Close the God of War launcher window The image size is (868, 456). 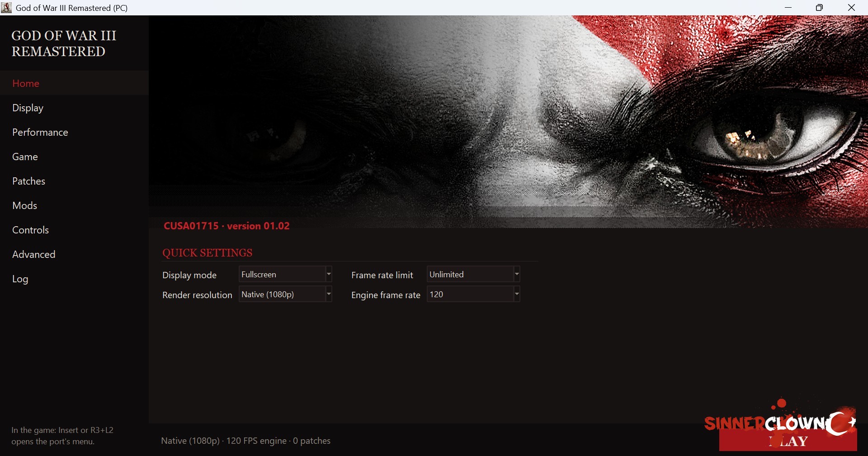852,8
